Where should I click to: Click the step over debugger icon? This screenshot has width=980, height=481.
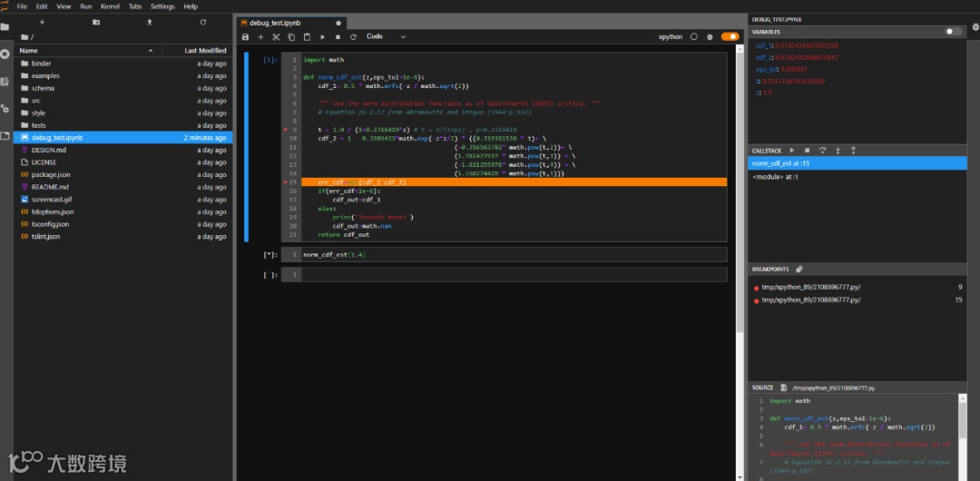(x=822, y=150)
